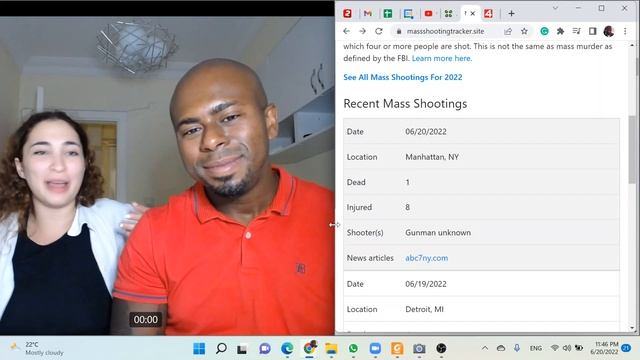Viewport: 640px width, 360px height.
Task: Click the page vertical scrollbar thumb
Action: click(632, 149)
